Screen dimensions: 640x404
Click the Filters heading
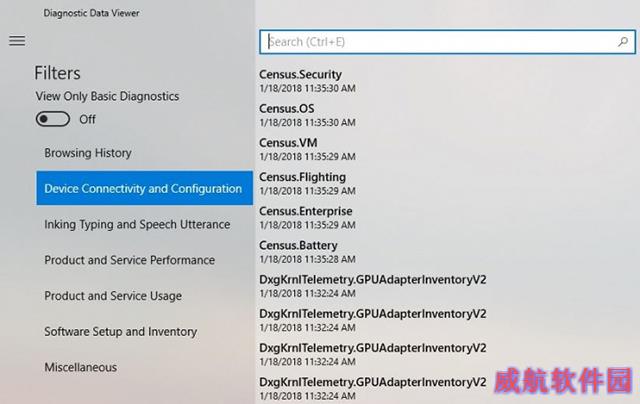pyautogui.click(x=57, y=73)
